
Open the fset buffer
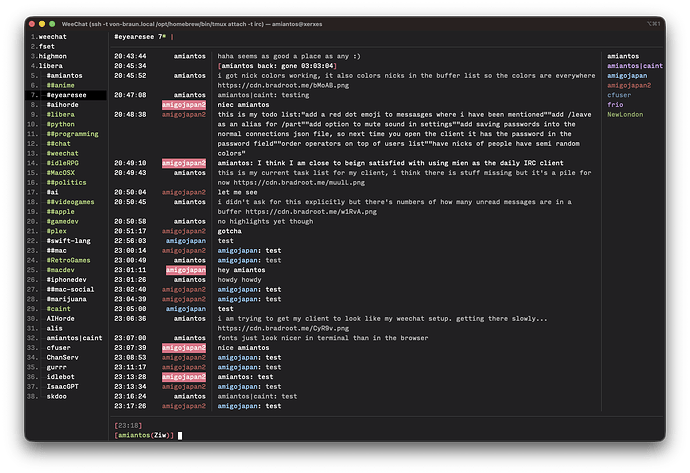point(46,46)
